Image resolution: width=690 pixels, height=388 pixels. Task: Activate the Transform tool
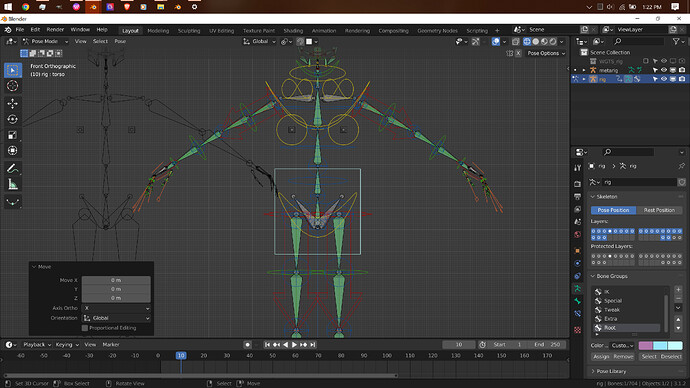tap(13, 150)
